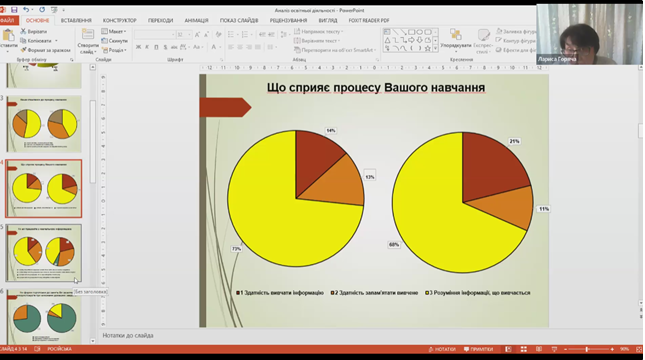Click the Arrange (Упорядкувати) icon

pos(455,35)
